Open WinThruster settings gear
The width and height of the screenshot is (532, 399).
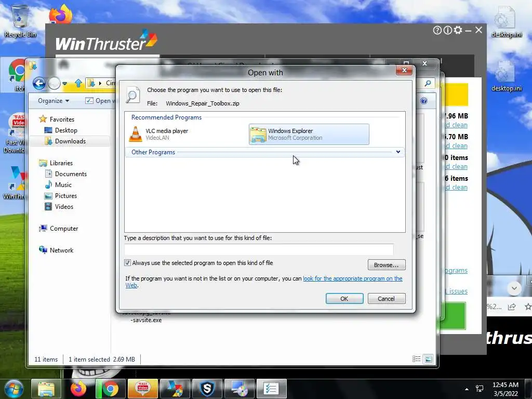point(458,30)
